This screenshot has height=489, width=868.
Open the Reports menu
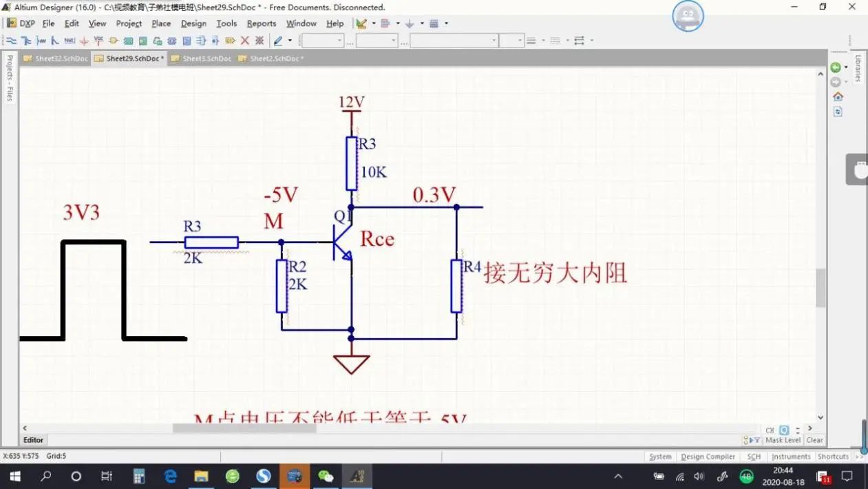(262, 23)
